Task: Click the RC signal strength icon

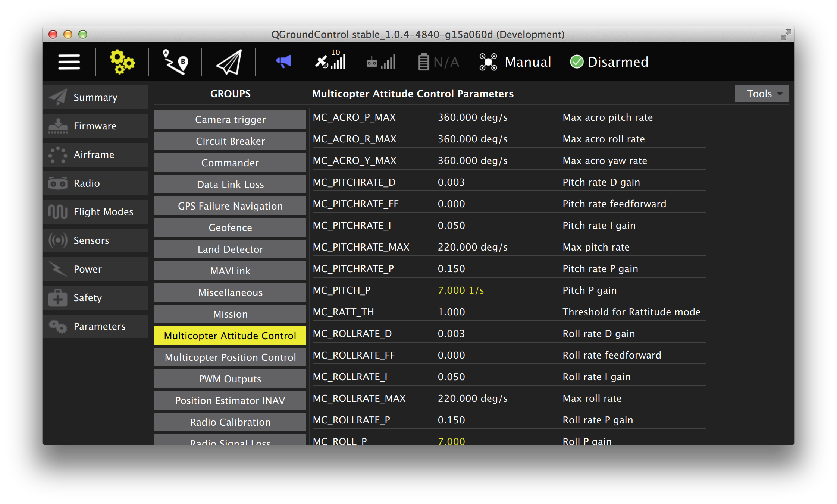Action: point(381,62)
